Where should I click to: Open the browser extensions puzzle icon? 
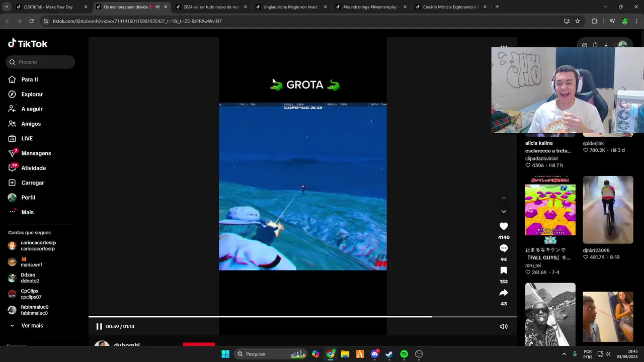595,21
